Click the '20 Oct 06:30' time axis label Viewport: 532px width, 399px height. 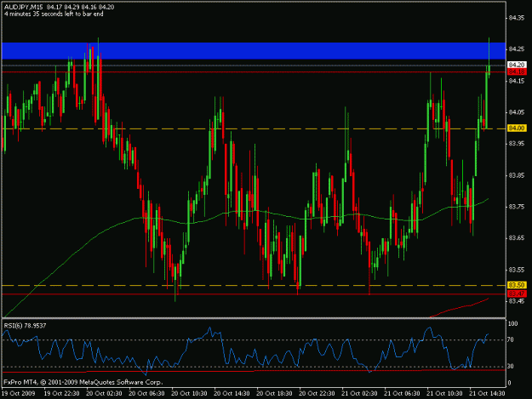[147, 393]
